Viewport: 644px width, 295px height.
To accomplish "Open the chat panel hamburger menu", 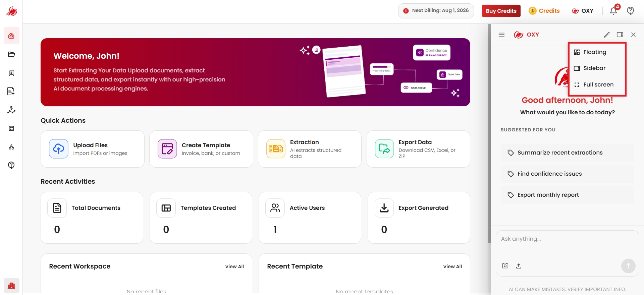I will (502, 35).
